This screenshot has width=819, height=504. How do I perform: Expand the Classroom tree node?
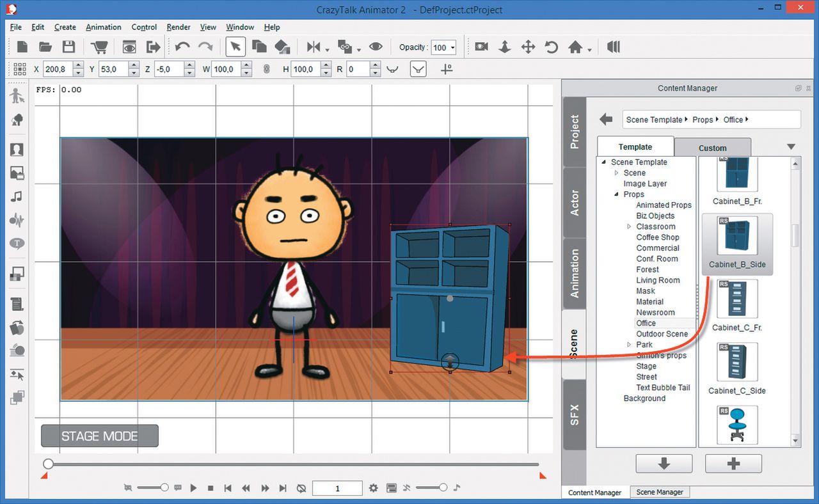tap(629, 227)
